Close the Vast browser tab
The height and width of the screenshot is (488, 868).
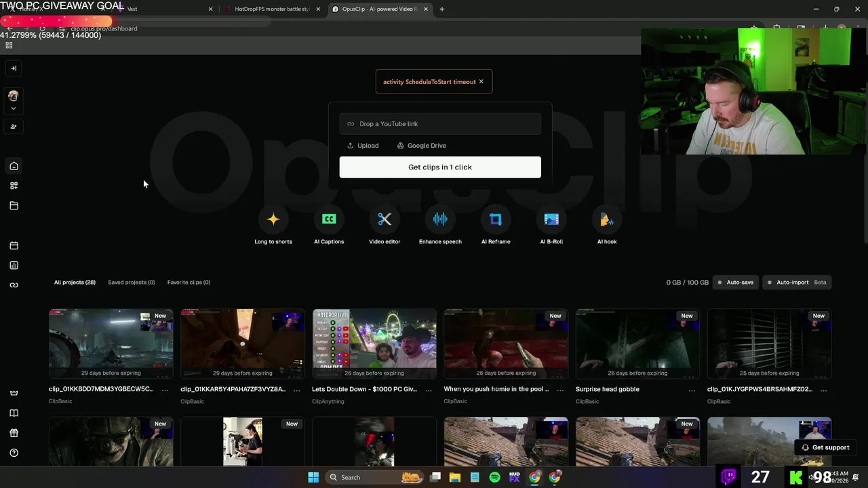[x=210, y=9]
